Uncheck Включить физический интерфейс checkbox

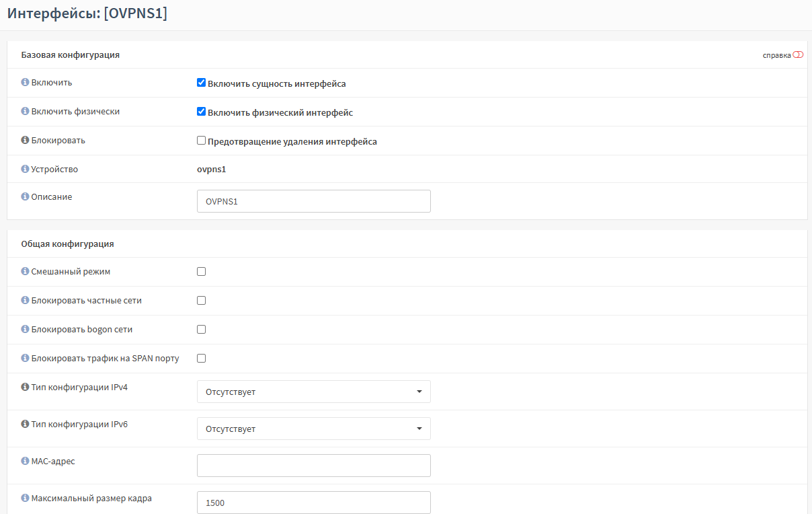[201, 112]
